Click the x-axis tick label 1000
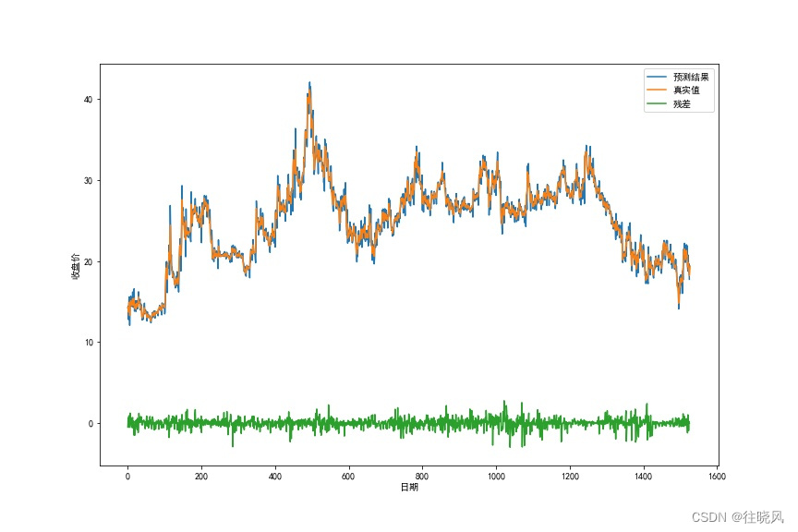798x532 pixels. click(496, 477)
